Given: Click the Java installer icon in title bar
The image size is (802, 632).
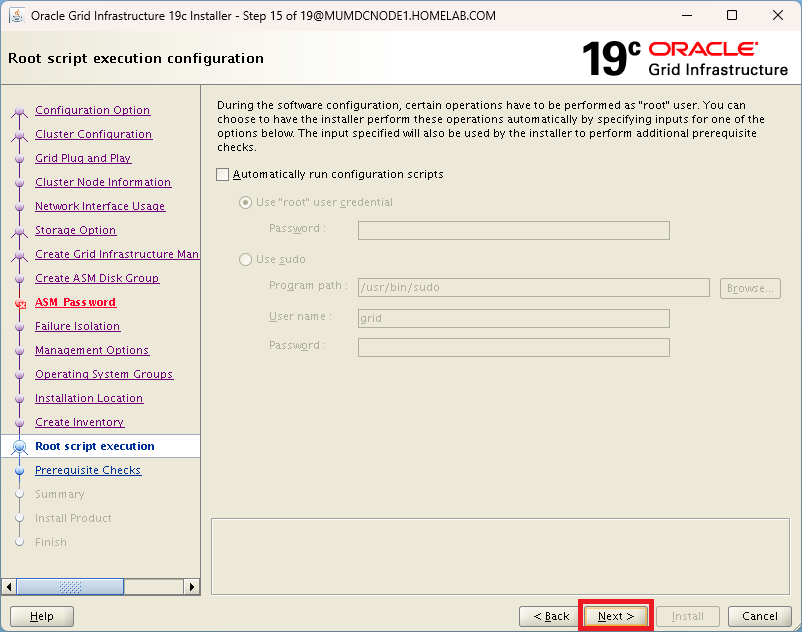Looking at the screenshot, I should click(x=17, y=16).
